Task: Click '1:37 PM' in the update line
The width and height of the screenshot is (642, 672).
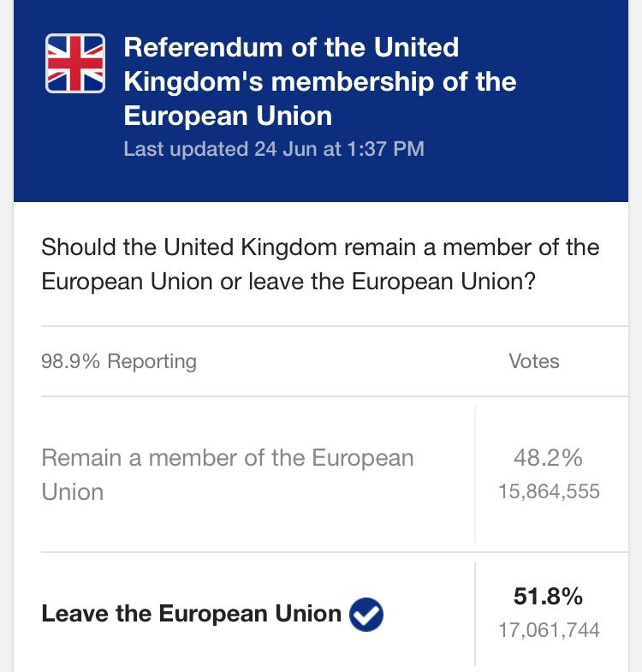Action: (386, 149)
